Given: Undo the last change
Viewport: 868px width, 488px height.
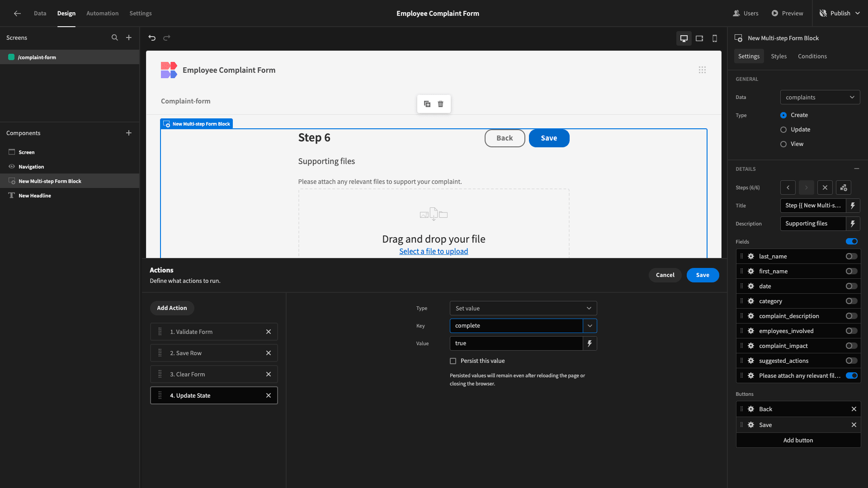Looking at the screenshot, I should click(x=152, y=38).
